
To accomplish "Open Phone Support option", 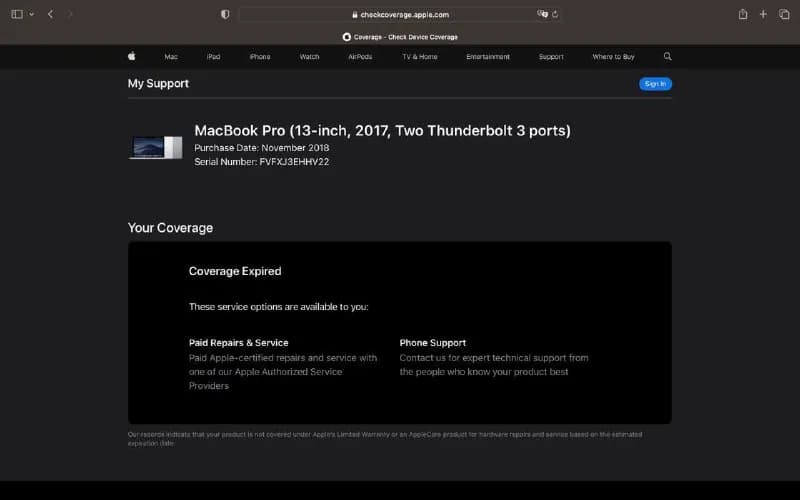I will click(x=433, y=343).
